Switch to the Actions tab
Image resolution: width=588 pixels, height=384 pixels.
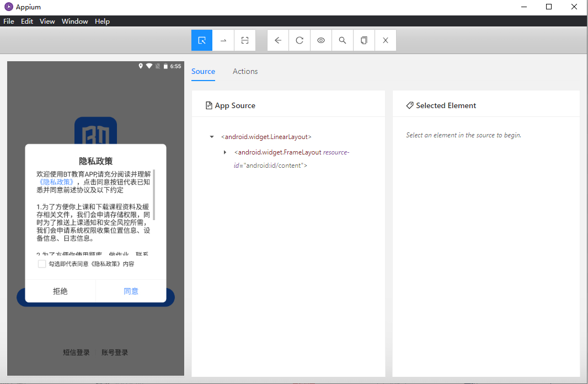tap(245, 71)
